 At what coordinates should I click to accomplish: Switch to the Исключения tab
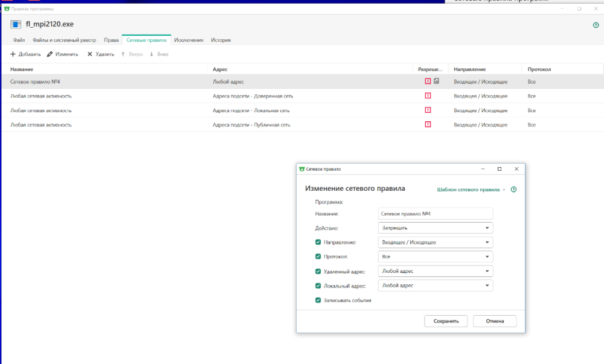(x=188, y=40)
